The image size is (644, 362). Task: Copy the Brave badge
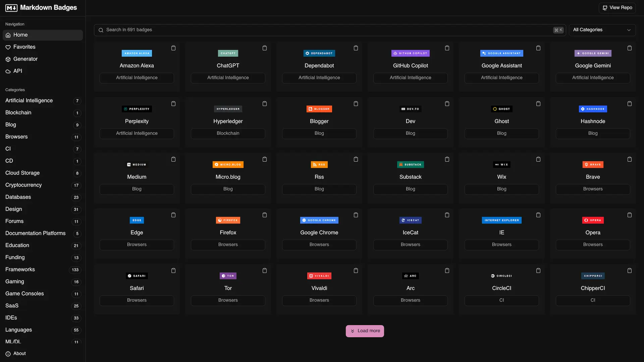click(630, 159)
